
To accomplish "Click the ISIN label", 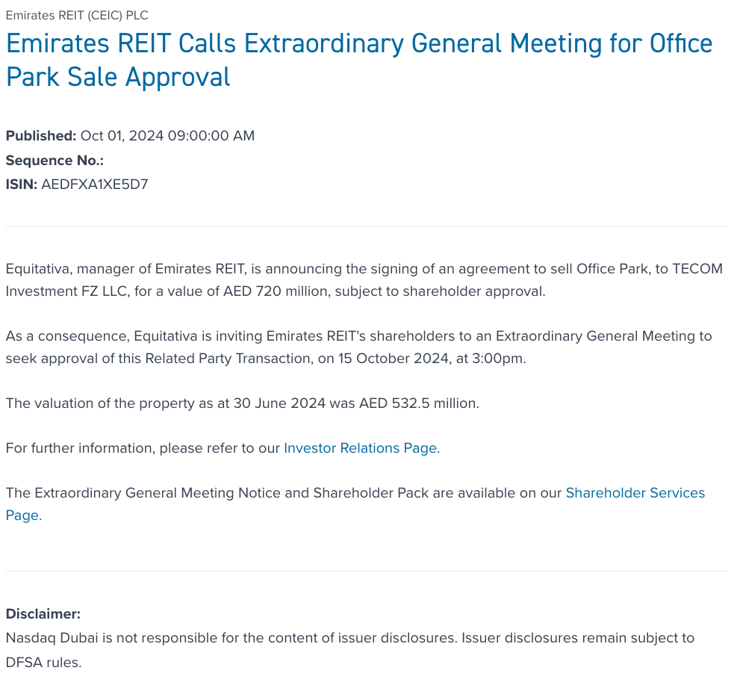I will point(21,184).
